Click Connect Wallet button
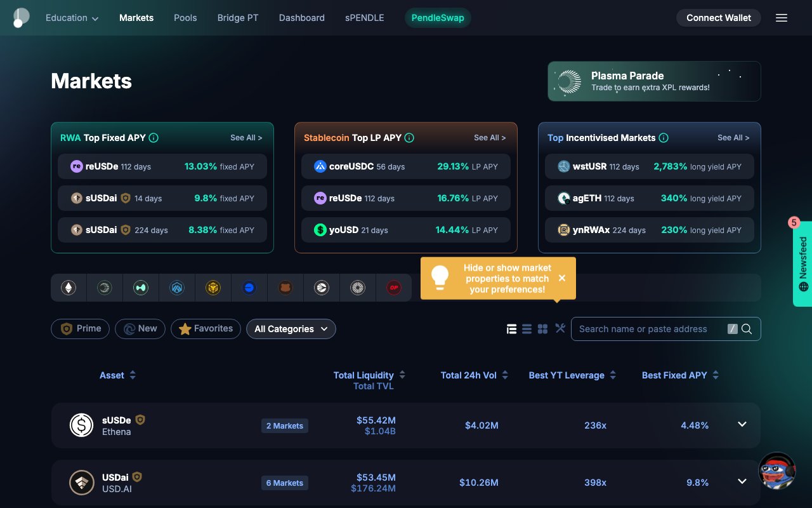This screenshot has height=508, width=812. (x=718, y=18)
